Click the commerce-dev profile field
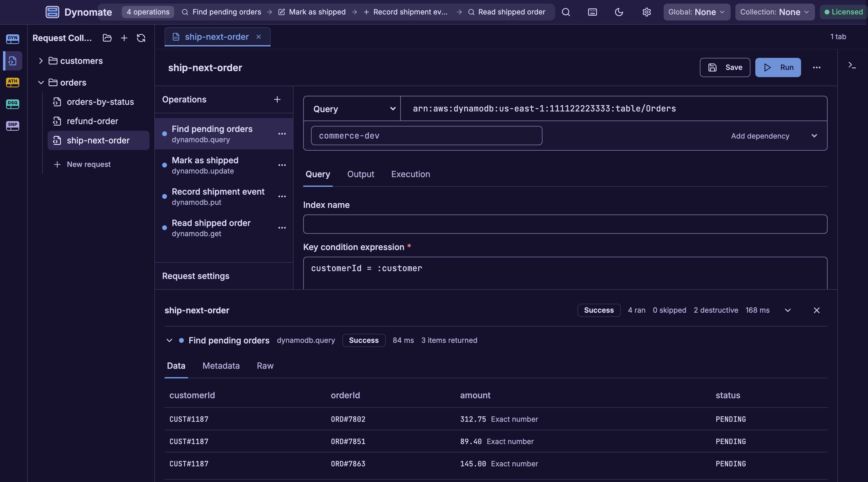 pyautogui.click(x=426, y=136)
